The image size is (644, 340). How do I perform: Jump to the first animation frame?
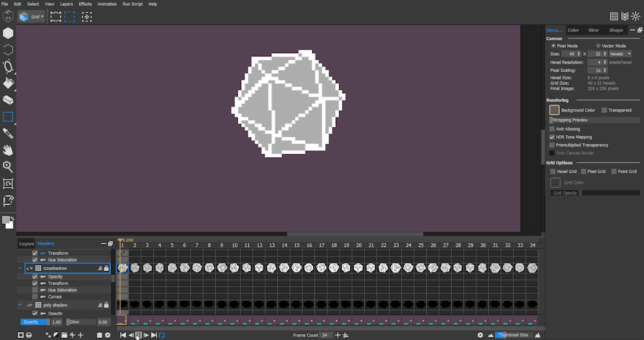[123, 335]
